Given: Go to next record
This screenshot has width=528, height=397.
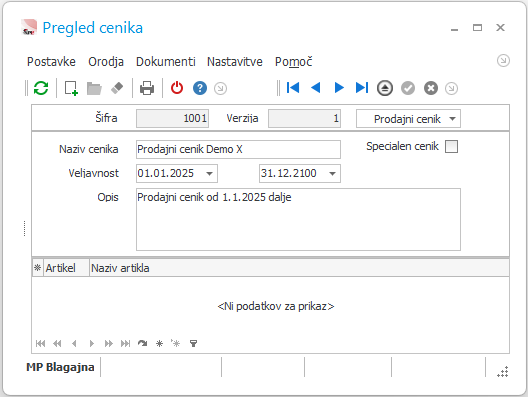Looking at the screenshot, I should click(x=339, y=88).
